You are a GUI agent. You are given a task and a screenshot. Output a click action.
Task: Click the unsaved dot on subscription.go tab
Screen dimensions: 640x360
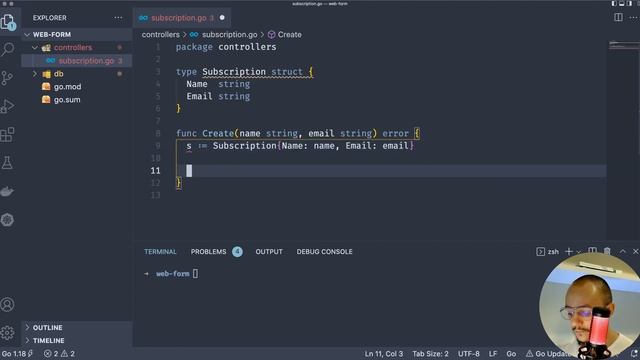(x=222, y=18)
